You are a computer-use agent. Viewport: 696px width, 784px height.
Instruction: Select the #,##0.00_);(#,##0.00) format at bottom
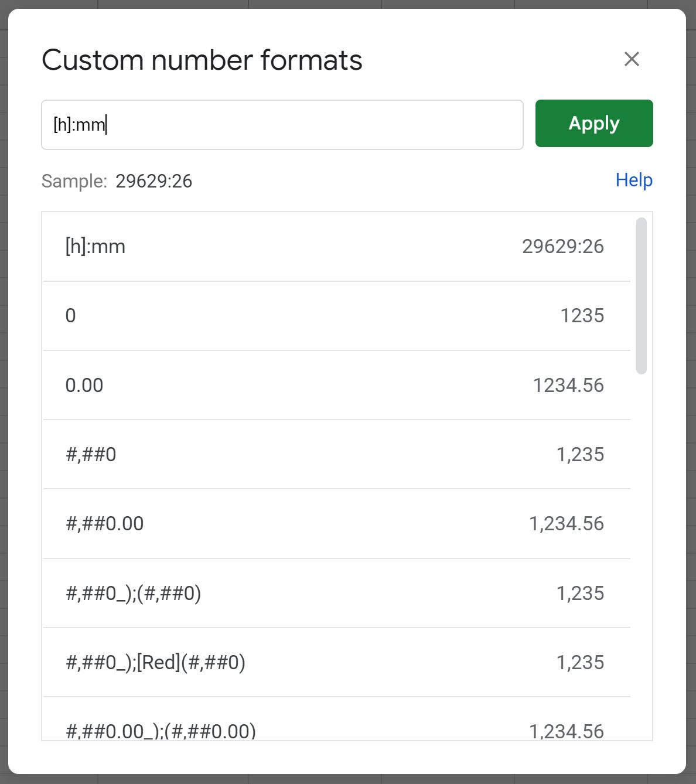click(336, 720)
